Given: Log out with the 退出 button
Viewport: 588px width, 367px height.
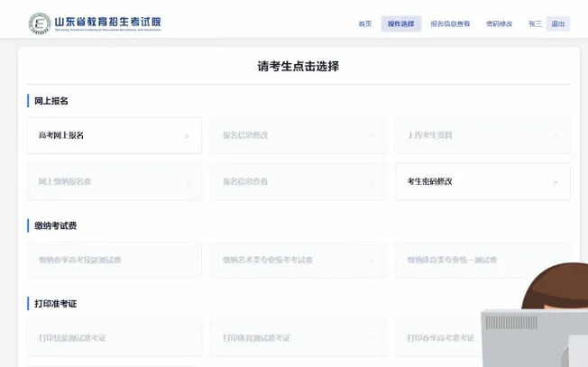Looking at the screenshot, I should (x=558, y=23).
